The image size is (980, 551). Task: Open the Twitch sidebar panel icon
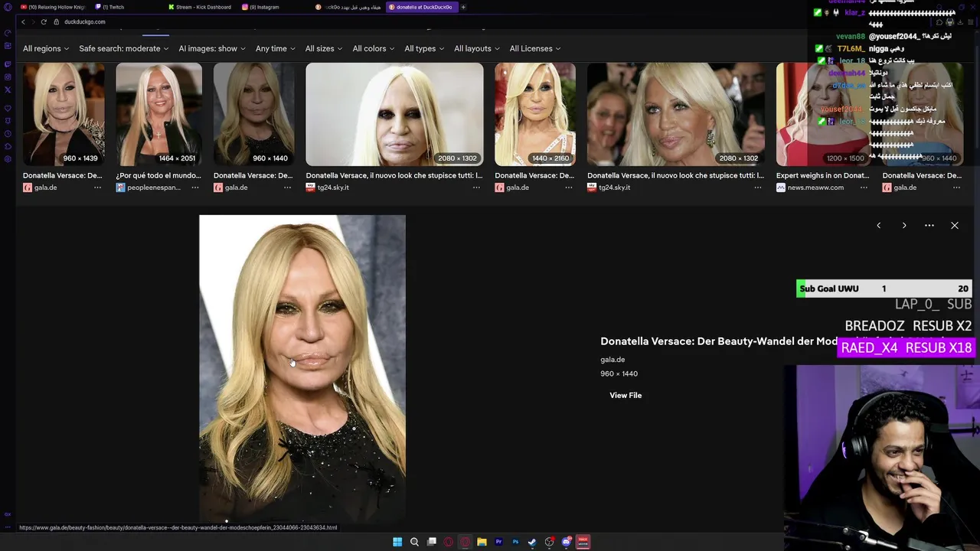[x=8, y=64]
